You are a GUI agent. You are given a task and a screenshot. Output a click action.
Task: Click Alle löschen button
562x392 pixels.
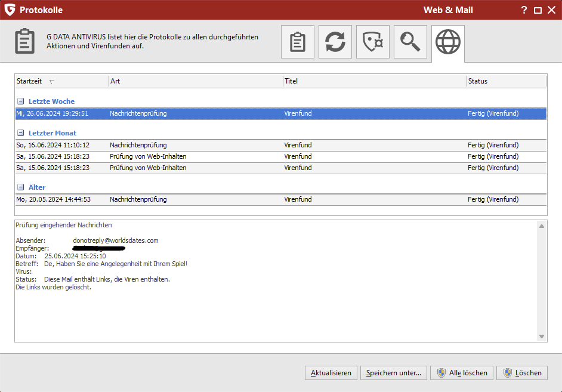pyautogui.click(x=462, y=373)
